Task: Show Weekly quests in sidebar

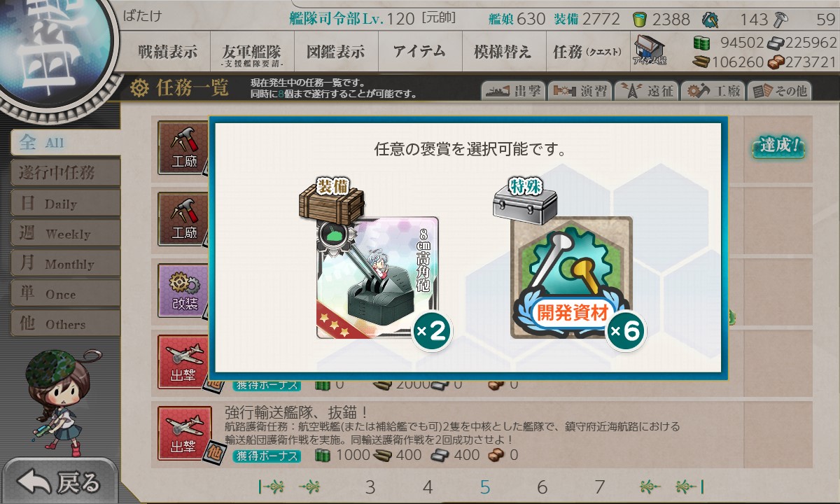Action: click(x=65, y=234)
